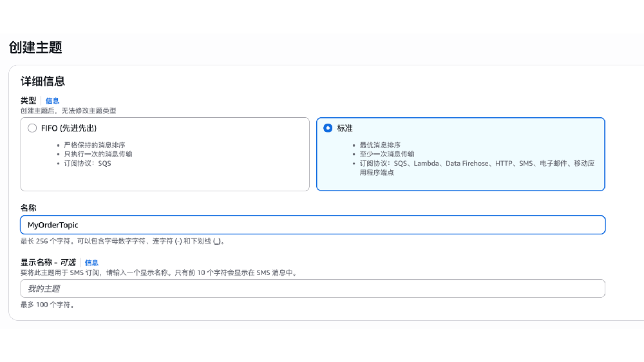Viewport: 644px width, 362px height.
Task: Open the 信息 link beside 类型
Action: [x=52, y=101]
